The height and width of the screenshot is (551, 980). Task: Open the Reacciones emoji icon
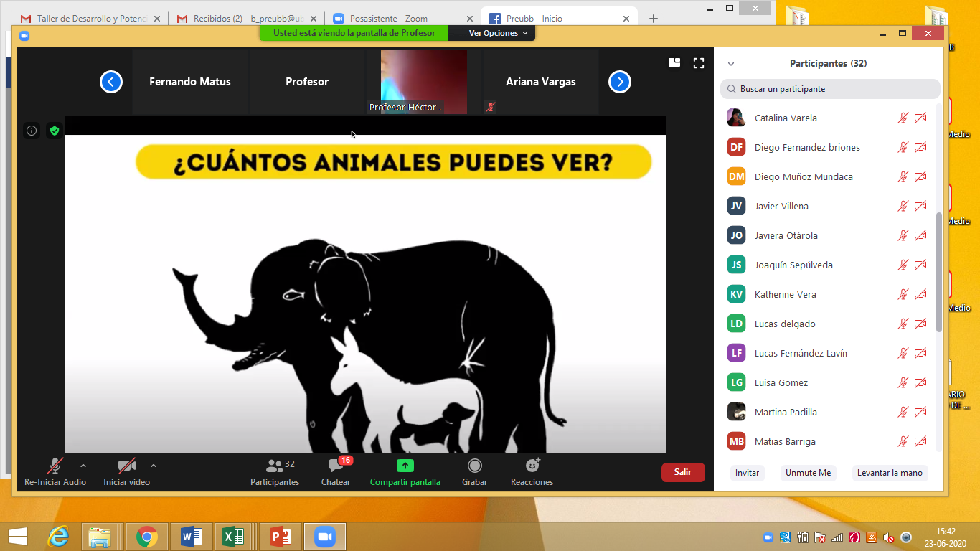532,466
